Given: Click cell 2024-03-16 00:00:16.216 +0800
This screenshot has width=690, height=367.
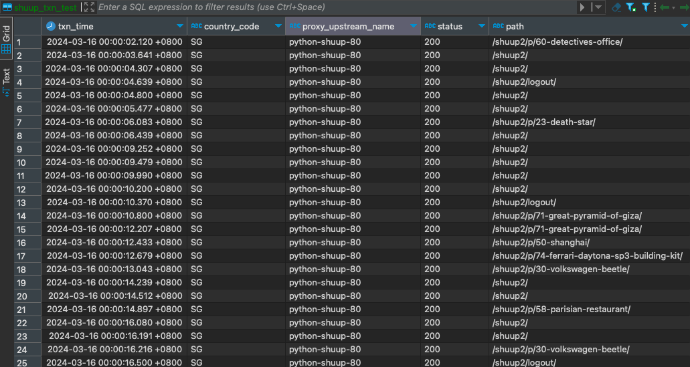Looking at the screenshot, I should pos(114,349).
